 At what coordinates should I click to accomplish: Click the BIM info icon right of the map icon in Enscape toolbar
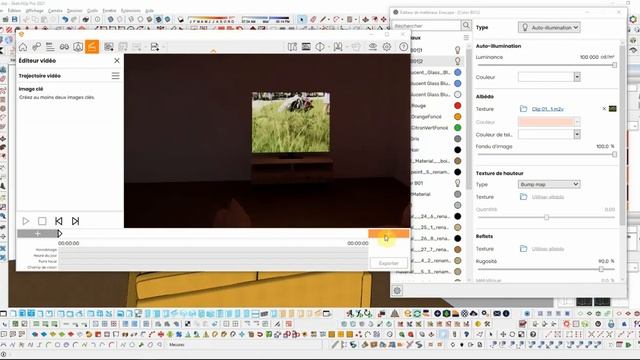(x=306, y=47)
